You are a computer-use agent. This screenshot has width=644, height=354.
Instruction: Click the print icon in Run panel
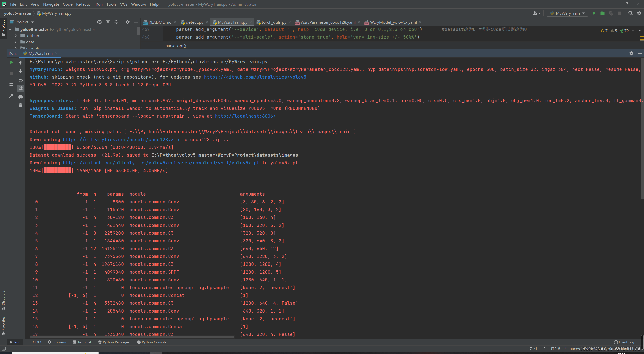21,97
